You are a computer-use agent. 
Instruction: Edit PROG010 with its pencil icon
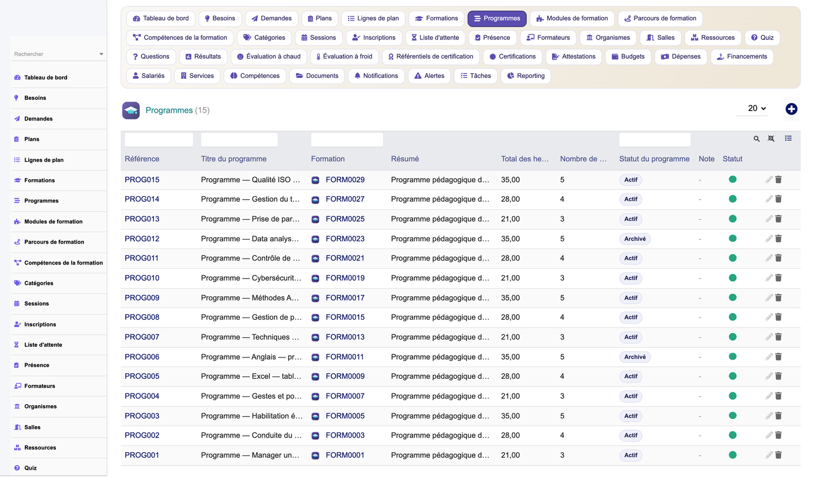click(x=769, y=278)
